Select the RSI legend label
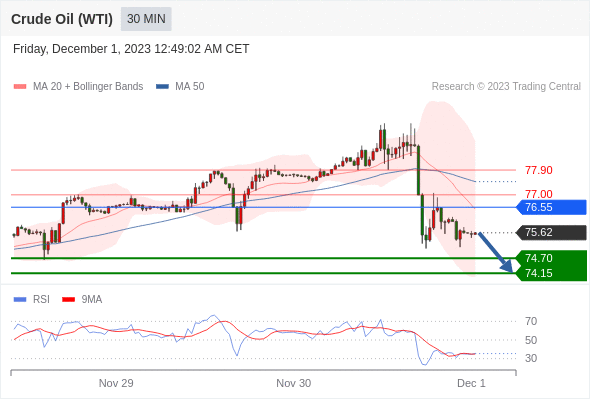 (41, 300)
